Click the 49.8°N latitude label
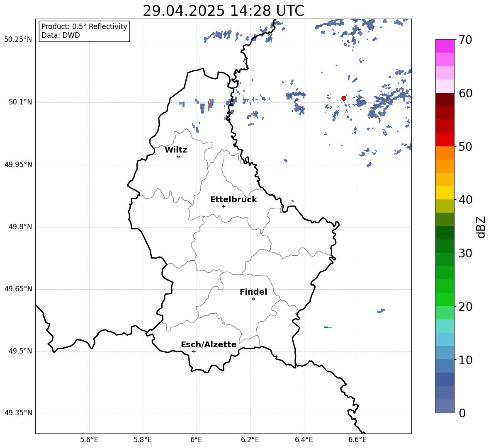 click(x=20, y=227)
